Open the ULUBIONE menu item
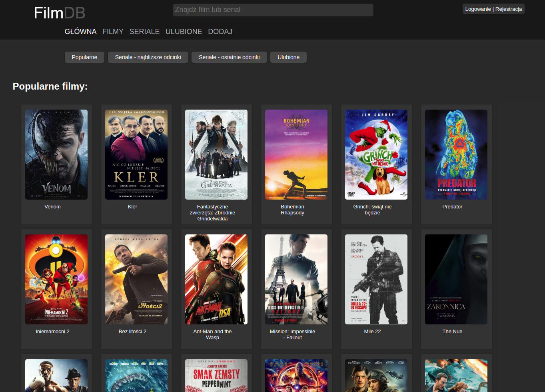Screen dimensions: 545x392 pos(184,32)
